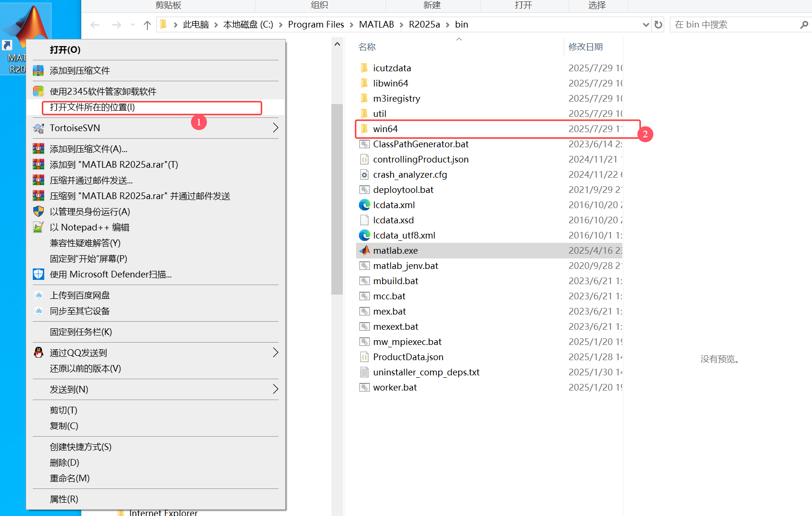Click the win64 folder icon

(x=365, y=129)
